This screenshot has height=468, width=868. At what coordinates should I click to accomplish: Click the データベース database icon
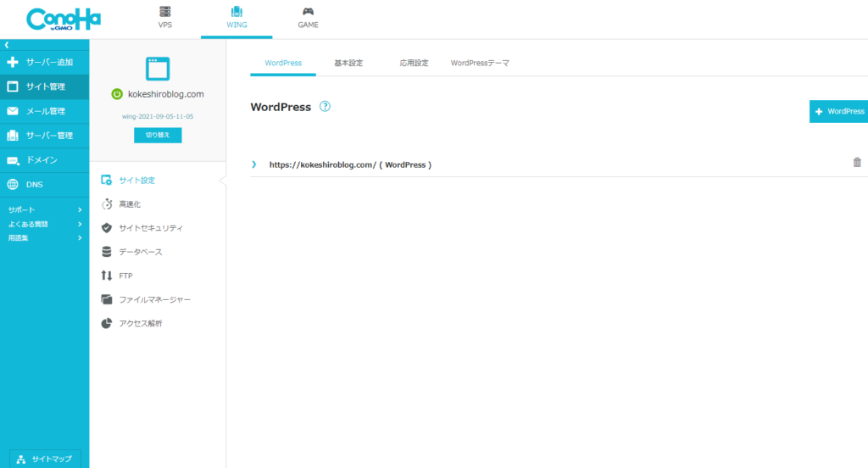(107, 252)
